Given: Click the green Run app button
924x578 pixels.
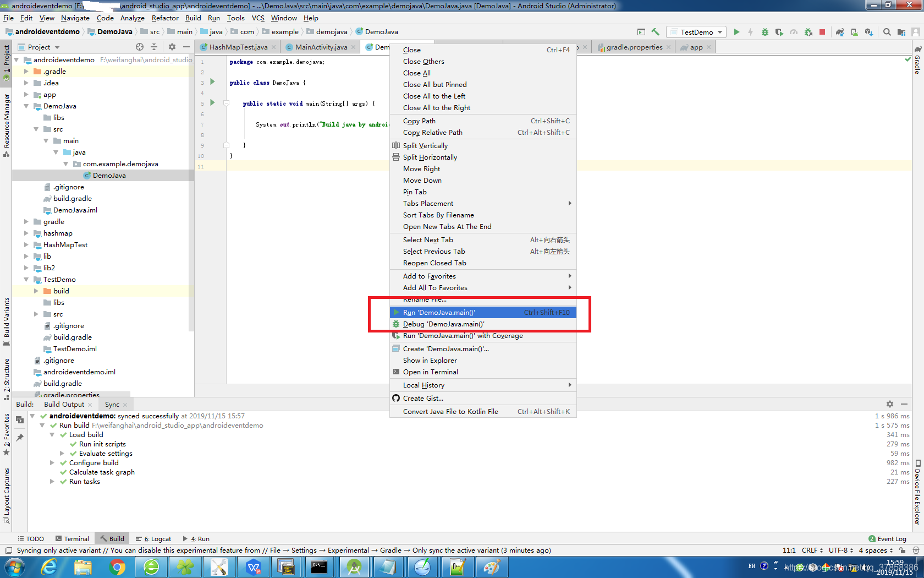Looking at the screenshot, I should (736, 32).
